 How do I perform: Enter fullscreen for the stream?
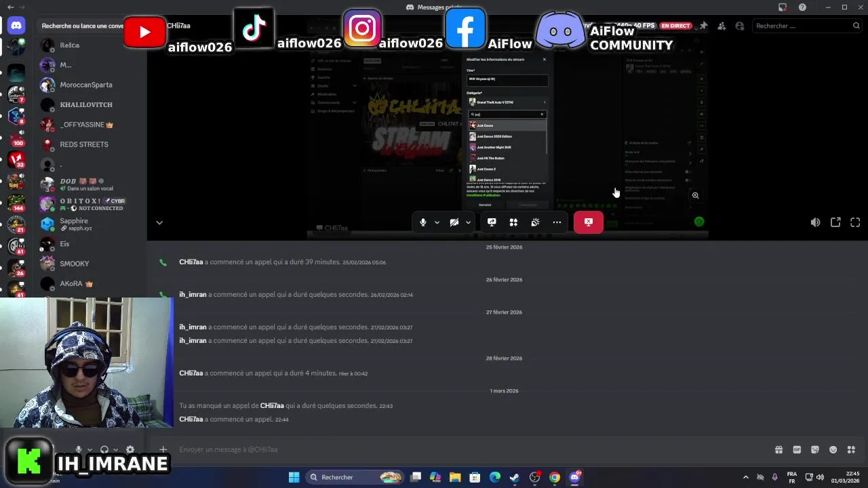click(x=855, y=222)
